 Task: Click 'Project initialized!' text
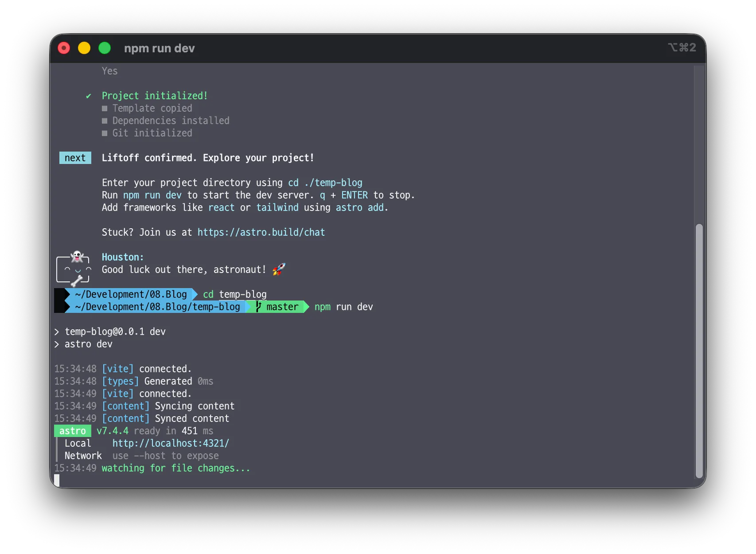click(x=155, y=96)
